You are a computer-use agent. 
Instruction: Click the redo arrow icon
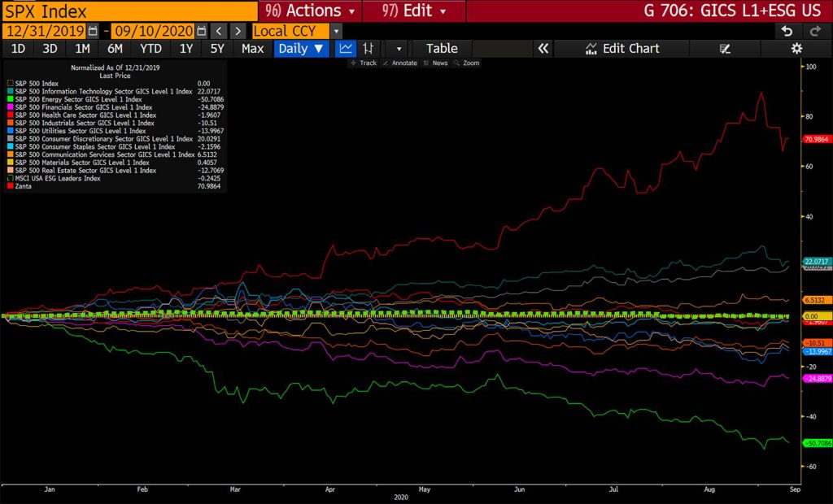[x=816, y=31]
